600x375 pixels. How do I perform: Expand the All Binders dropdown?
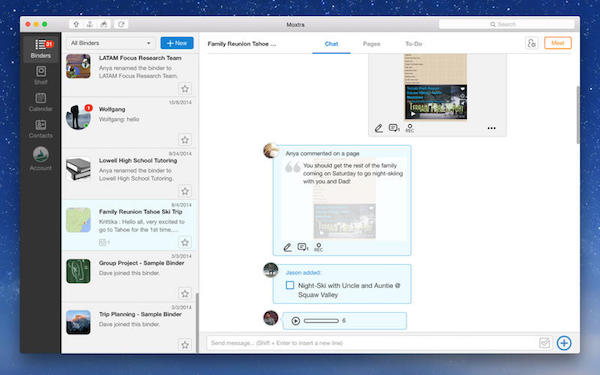click(x=111, y=43)
